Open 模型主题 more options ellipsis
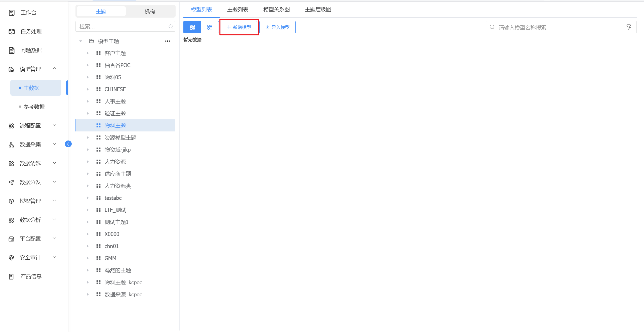 [168, 41]
